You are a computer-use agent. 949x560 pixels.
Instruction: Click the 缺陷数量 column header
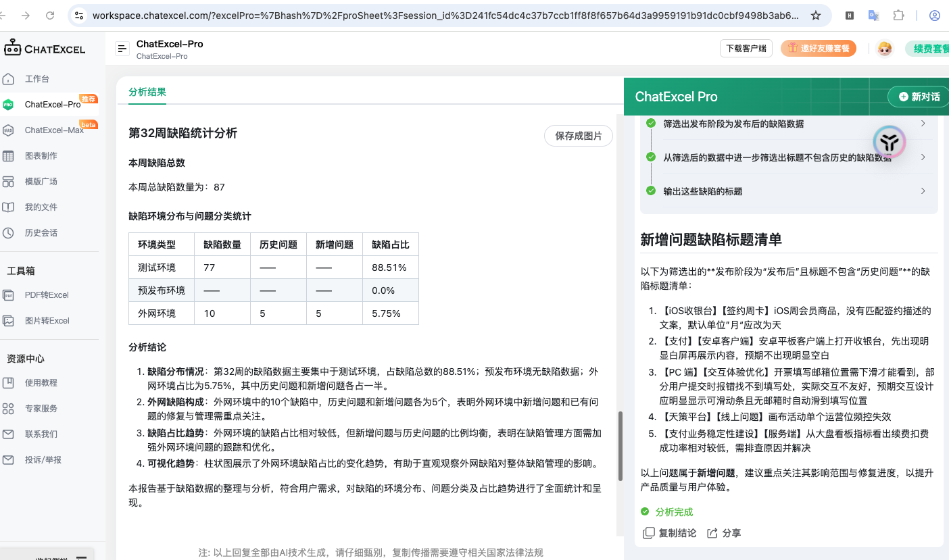click(222, 245)
